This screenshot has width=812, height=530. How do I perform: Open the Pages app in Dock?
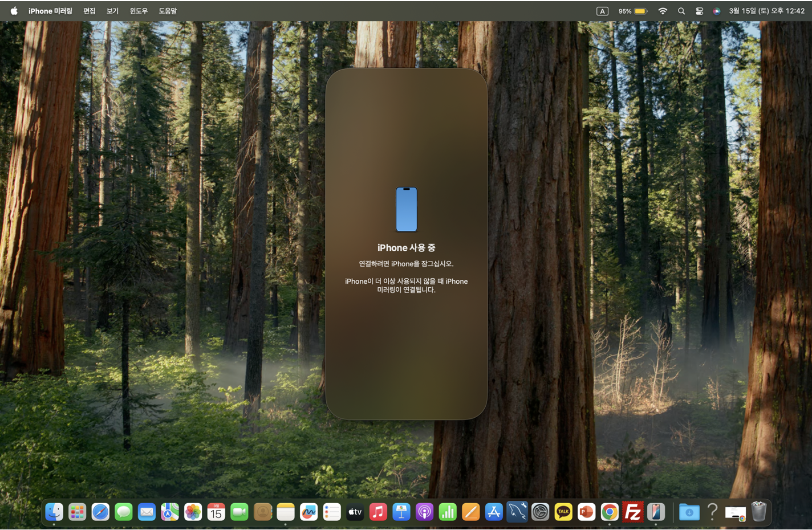click(471, 512)
